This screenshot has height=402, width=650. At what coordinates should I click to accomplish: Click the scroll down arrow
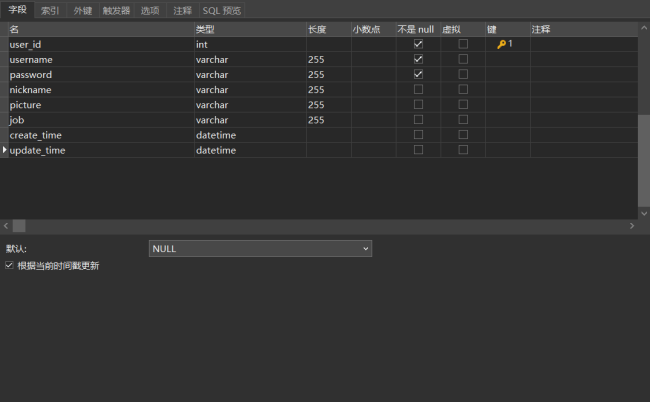[x=644, y=213]
